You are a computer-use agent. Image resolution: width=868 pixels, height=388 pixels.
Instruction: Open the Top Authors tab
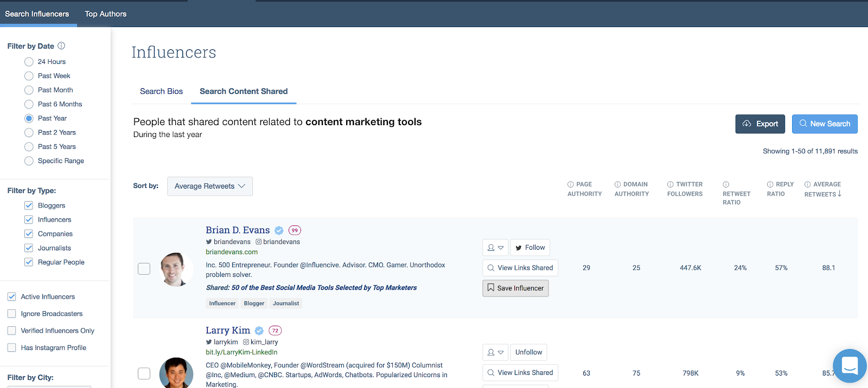click(105, 14)
